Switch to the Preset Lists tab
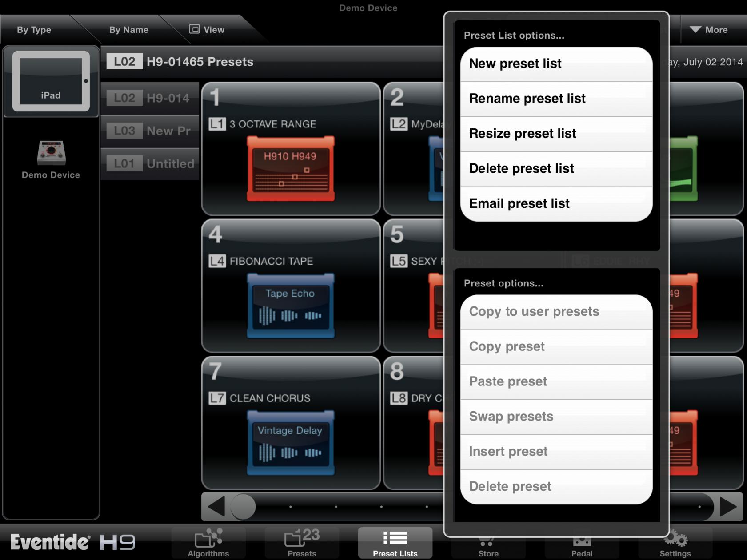747x560 pixels. point(395,543)
